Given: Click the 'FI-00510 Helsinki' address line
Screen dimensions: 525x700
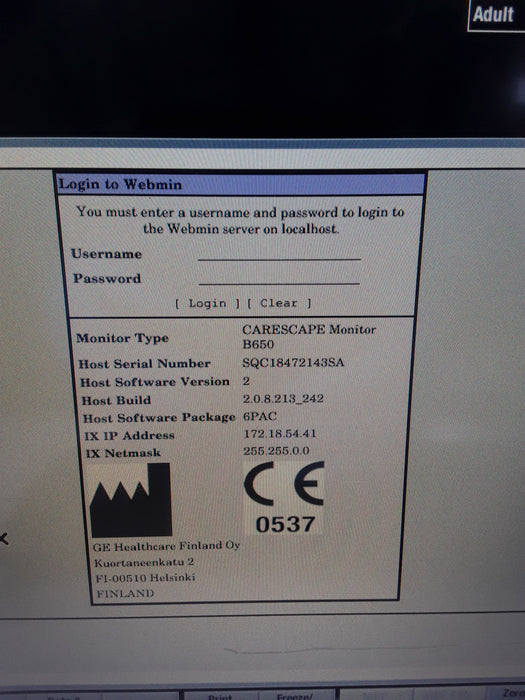Looking at the screenshot, I should coord(146,578).
